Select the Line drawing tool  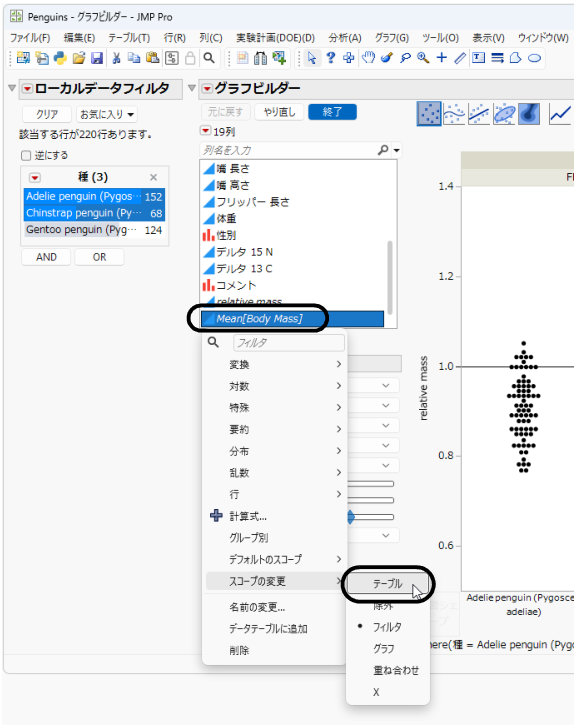[x=460, y=58]
